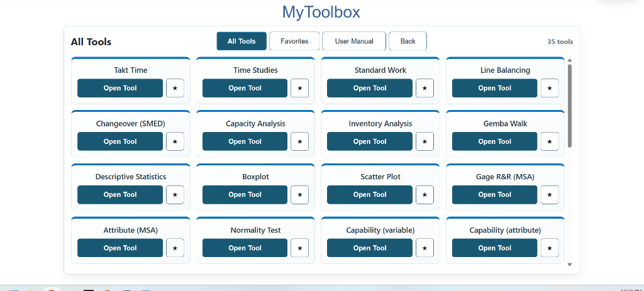Open the Boxplot tool
Screen dimensions: 644x291
[x=245, y=195]
